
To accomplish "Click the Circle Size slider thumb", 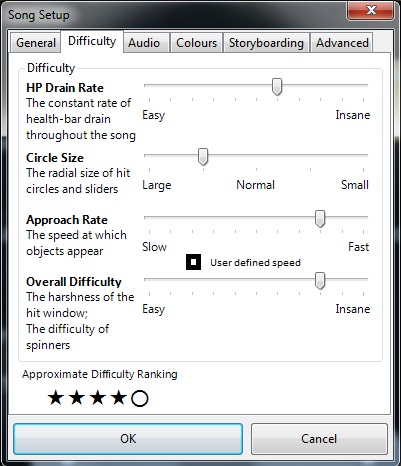I will pos(203,157).
